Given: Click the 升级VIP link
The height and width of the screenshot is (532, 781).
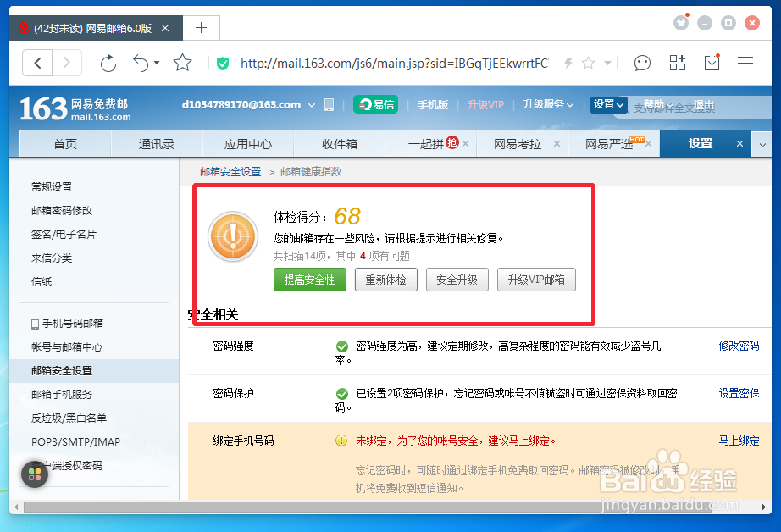Looking at the screenshot, I should (x=485, y=104).
